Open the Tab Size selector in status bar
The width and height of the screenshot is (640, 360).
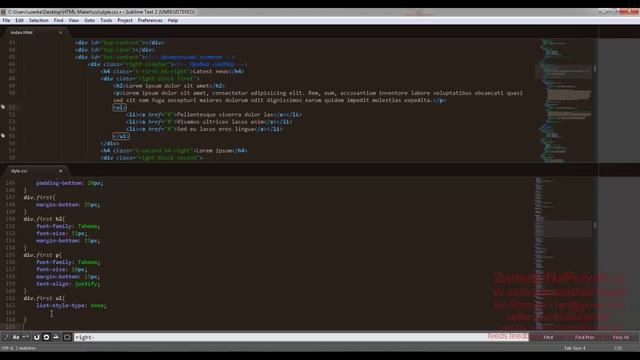tap(575, 348)
